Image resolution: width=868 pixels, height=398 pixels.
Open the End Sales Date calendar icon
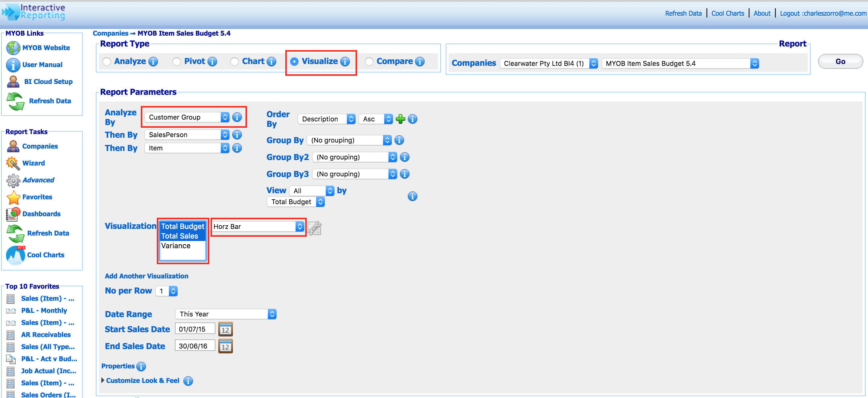(225, 346)
